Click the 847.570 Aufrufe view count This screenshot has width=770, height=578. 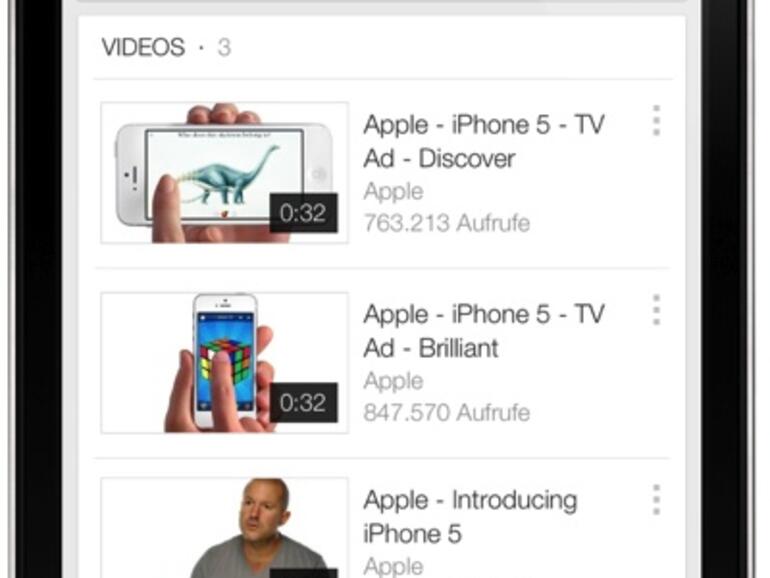point(447,413)
